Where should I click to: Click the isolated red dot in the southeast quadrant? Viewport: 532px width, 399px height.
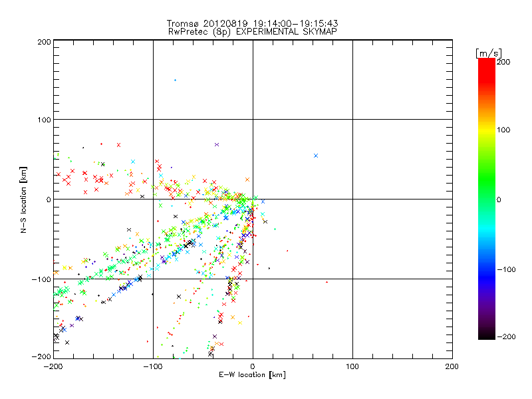click(327, 282)
